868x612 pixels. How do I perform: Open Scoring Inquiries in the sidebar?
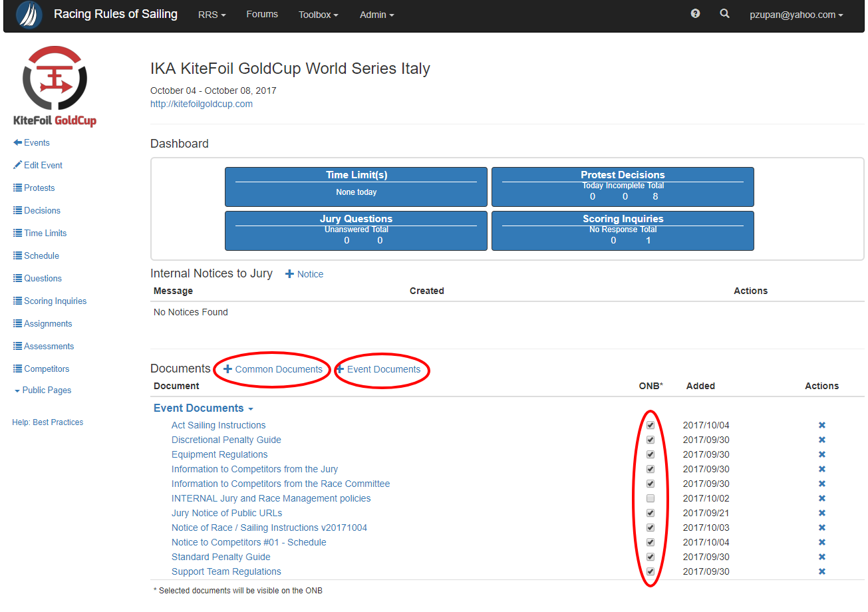tap(50, 301)
